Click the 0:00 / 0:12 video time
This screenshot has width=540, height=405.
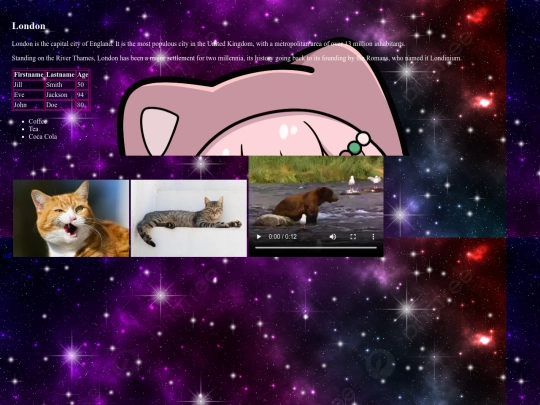point(282,237)
